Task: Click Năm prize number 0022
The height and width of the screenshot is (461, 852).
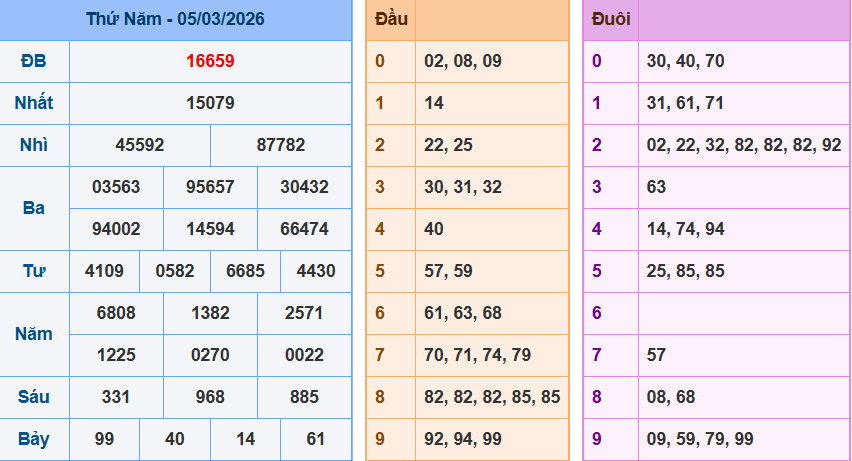Action: 304,355
